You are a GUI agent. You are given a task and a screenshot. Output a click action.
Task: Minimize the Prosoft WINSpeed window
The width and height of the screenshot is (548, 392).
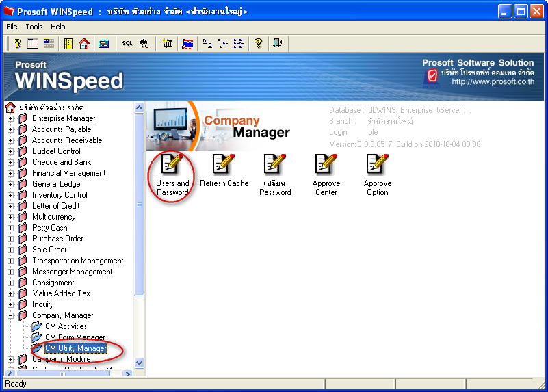pos(504,12)
